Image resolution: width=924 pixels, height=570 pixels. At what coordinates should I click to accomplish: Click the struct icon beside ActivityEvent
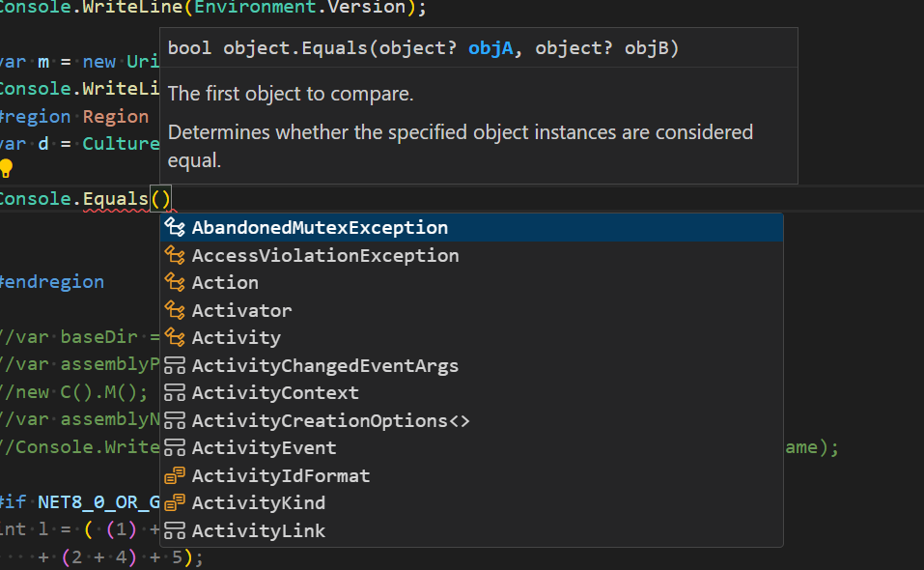[177, 447]
